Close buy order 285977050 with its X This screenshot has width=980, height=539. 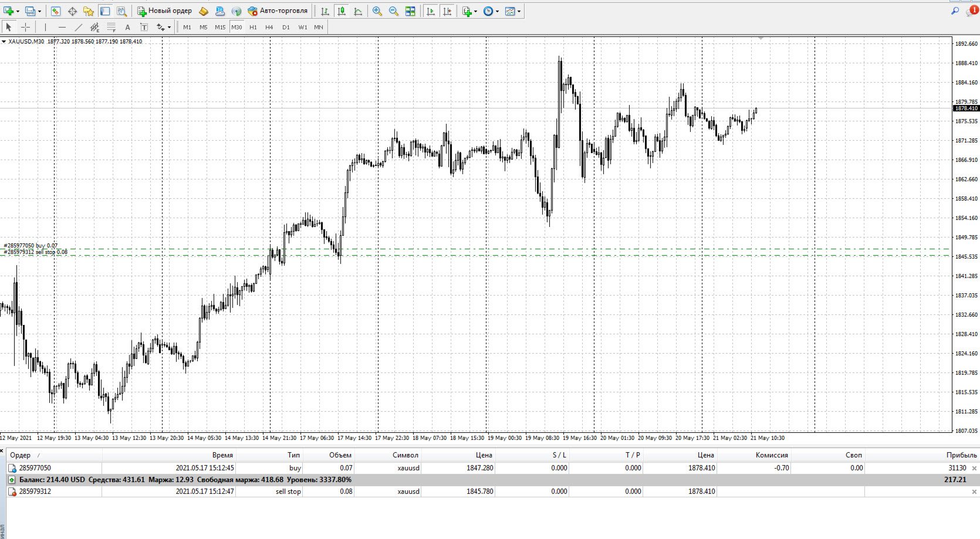[975, 468]
